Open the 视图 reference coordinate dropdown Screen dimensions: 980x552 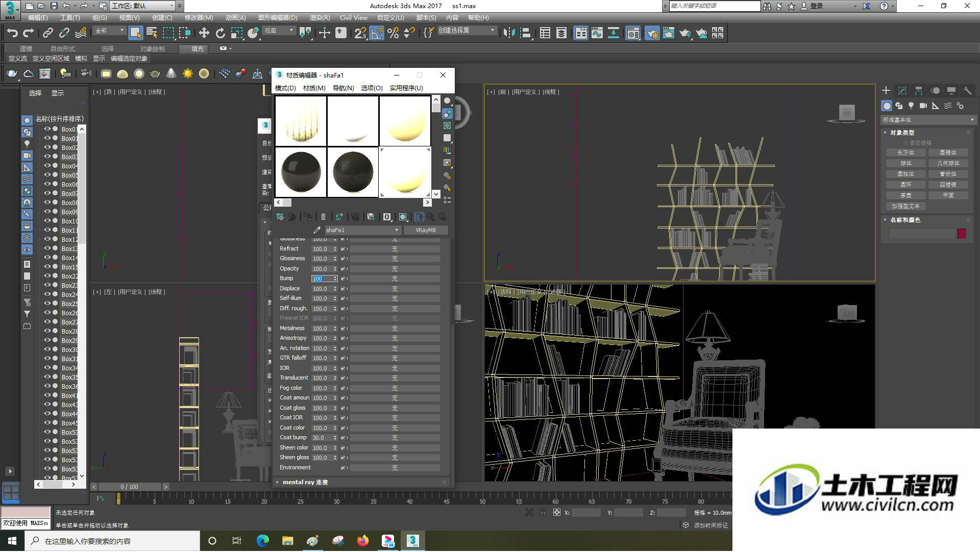click(x=279, y=31)
